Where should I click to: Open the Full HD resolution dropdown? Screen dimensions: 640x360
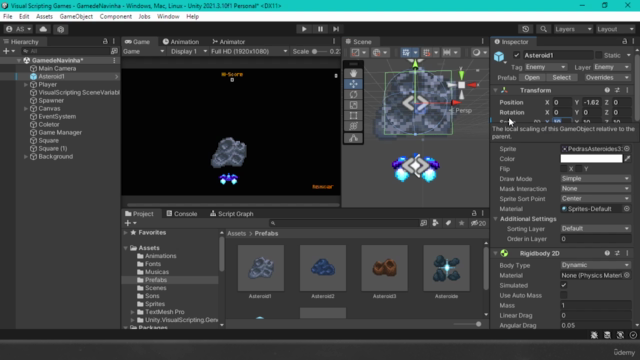pyautogui.click(x=249, y=51)
